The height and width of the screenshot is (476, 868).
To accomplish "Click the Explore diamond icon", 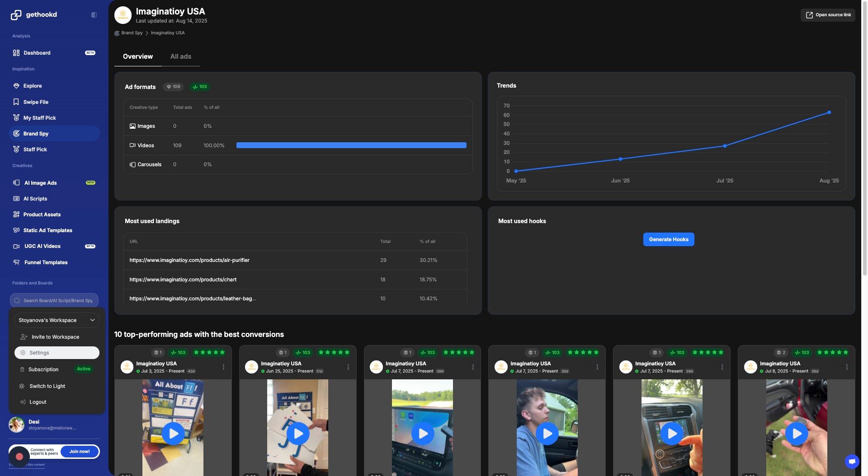I will tap(16, 86).
